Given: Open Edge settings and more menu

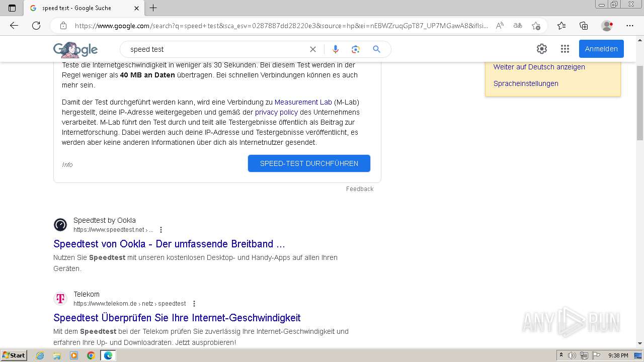Looking at the screenshot, I should pyautogui.click(x=630, y=26).
